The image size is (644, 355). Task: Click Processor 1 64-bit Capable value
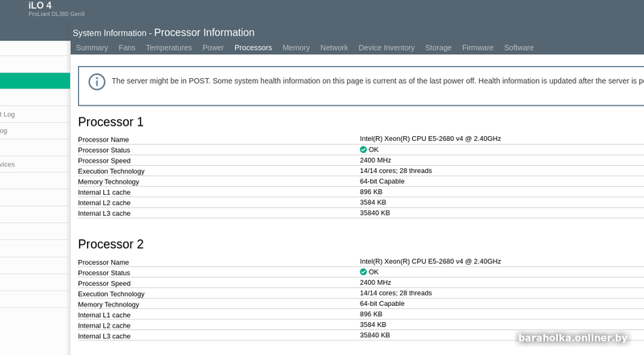tap(382, 181)
